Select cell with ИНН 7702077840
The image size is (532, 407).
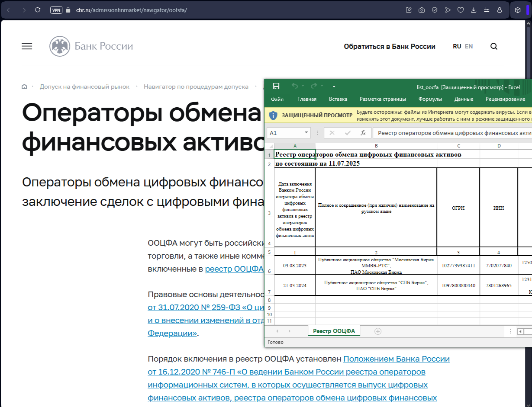[499, 265]
